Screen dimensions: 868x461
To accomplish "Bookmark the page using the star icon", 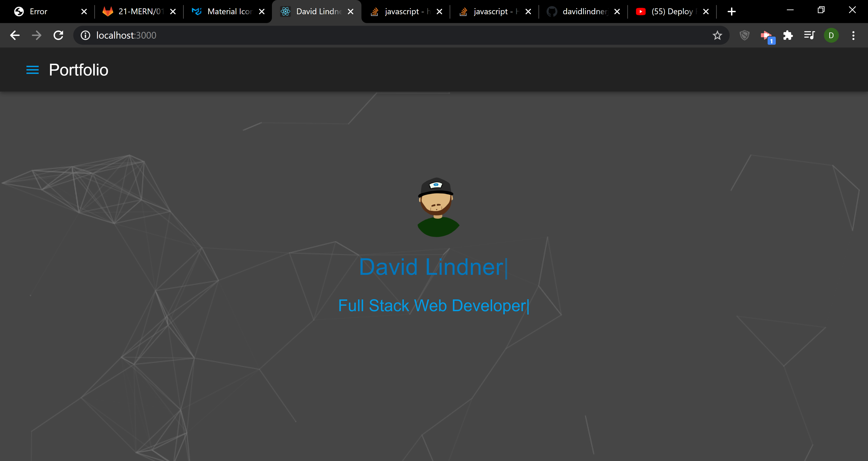I will click(x=717, y=35).
